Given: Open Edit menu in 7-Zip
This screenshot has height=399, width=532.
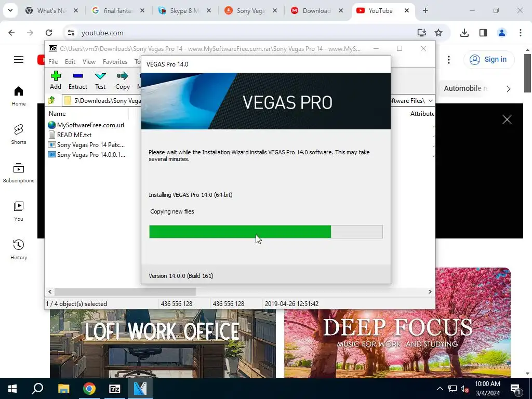Looking at the screenshot, I should pyautogui.click(x=70, y=61).
